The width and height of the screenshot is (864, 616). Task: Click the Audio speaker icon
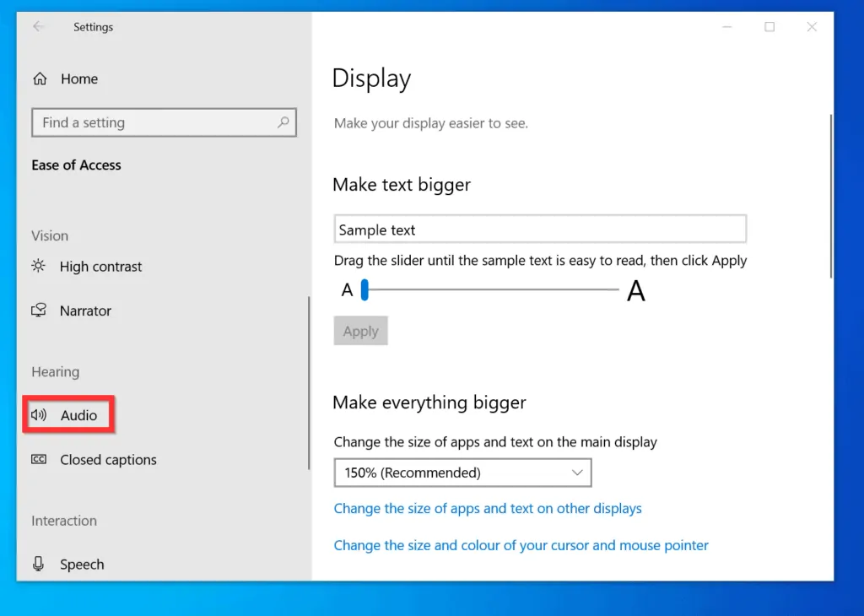point(39,415)
